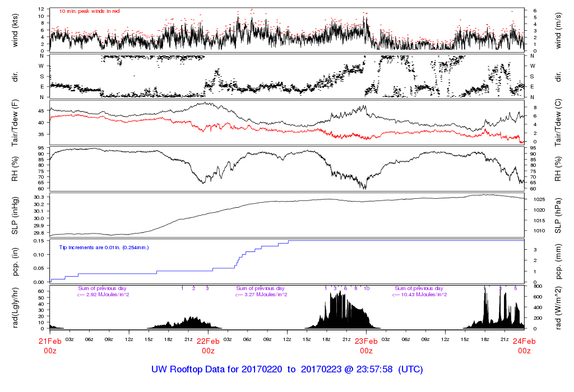Select the 'SLP (inHg)' axis label

pos(15,216)
